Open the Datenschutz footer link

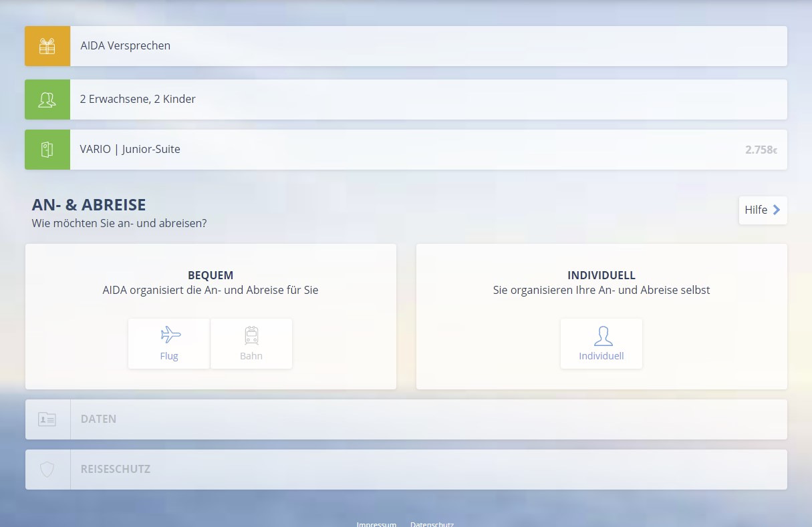tap(432, 524)
